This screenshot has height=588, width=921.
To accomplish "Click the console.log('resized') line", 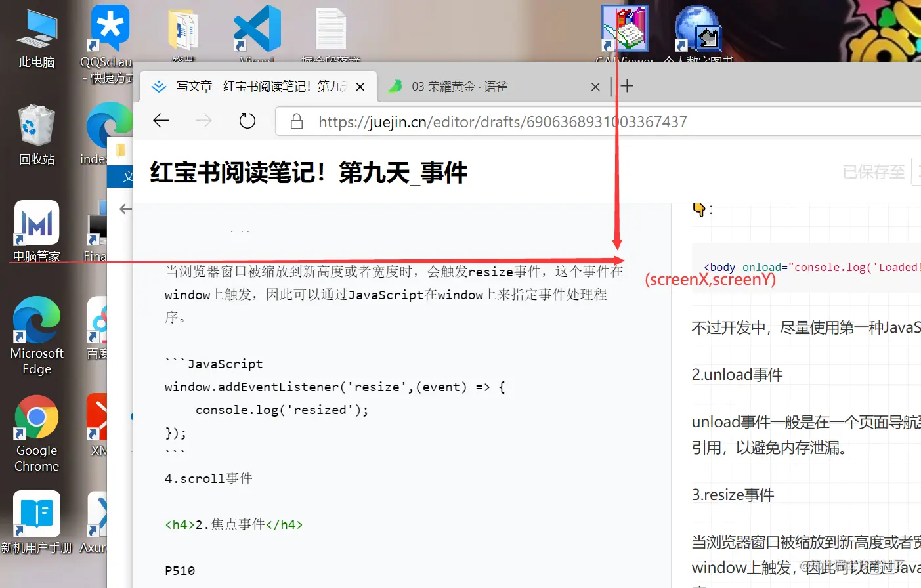I will coord(282,409).
